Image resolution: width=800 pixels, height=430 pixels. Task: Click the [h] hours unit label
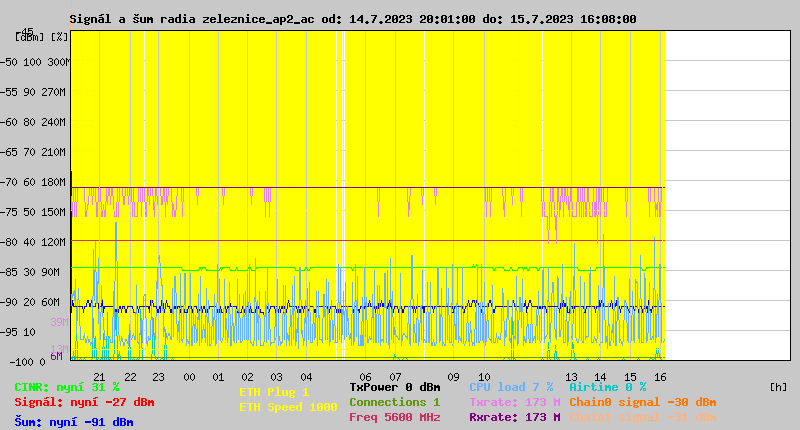pos(778,387)
